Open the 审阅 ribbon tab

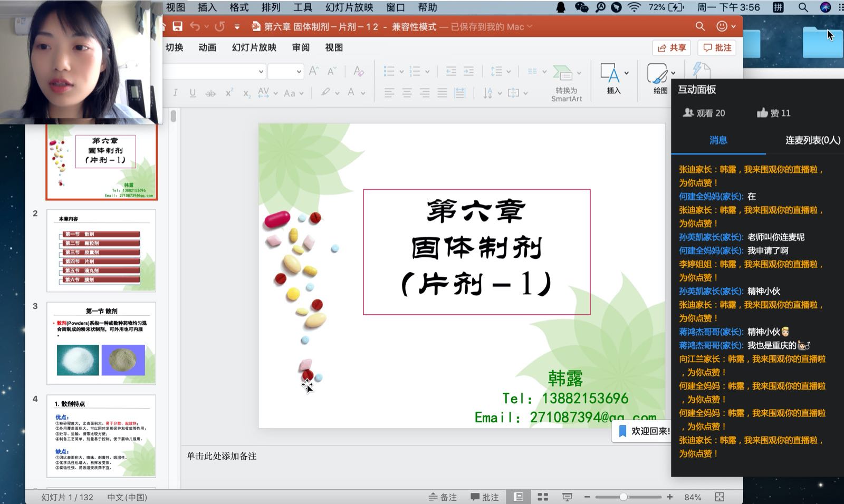pos(301,47)
